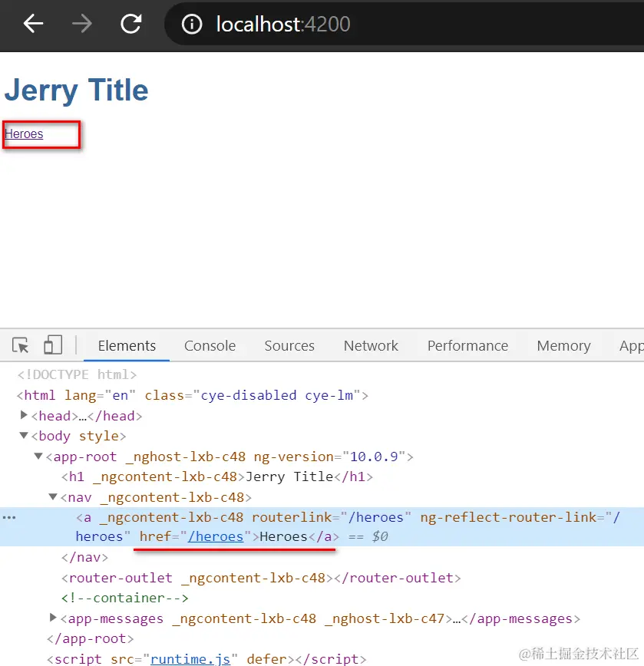This screenshot has height=666, width=644.
Task: Select the closing nav tag line
Action: pyautogui.click(x=84, y=557)
